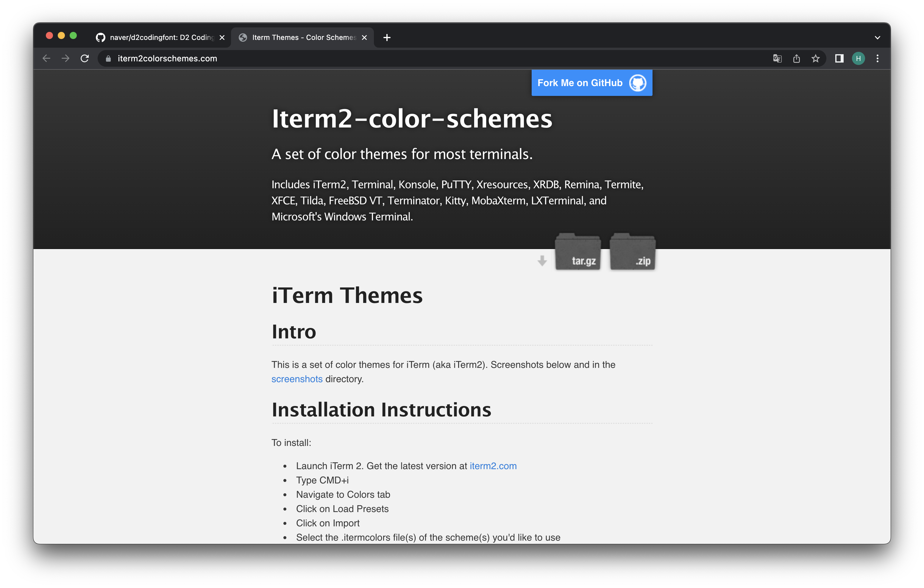Open the Google Translate icon in address bar
The width and height of the screenshot is (924, 588).
pyautogui.click(x=777, y=58)
